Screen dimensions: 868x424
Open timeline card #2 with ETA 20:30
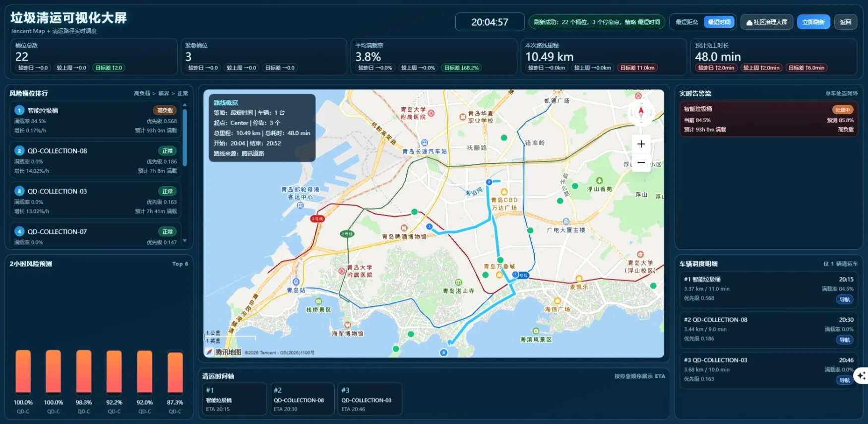[x=302, y=399]
